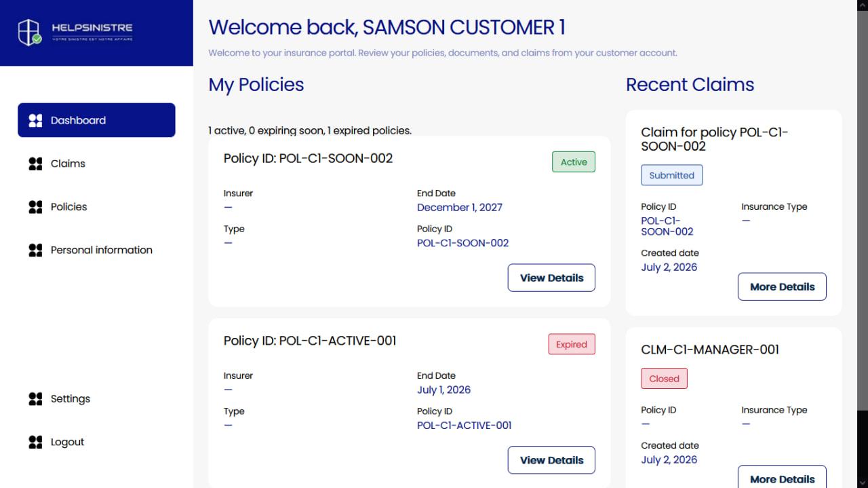Click the 'Welcome back, SAMSON CUSTOMER 1' heading
The image size is (868, 488).
[x=387, y=27]
